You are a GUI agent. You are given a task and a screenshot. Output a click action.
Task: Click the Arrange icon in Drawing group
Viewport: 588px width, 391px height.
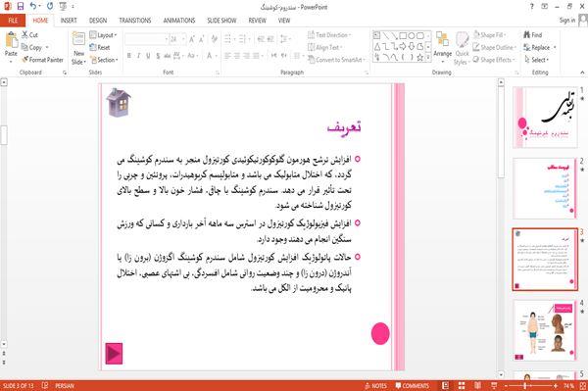pyautogui.click(x=443, y=39)
